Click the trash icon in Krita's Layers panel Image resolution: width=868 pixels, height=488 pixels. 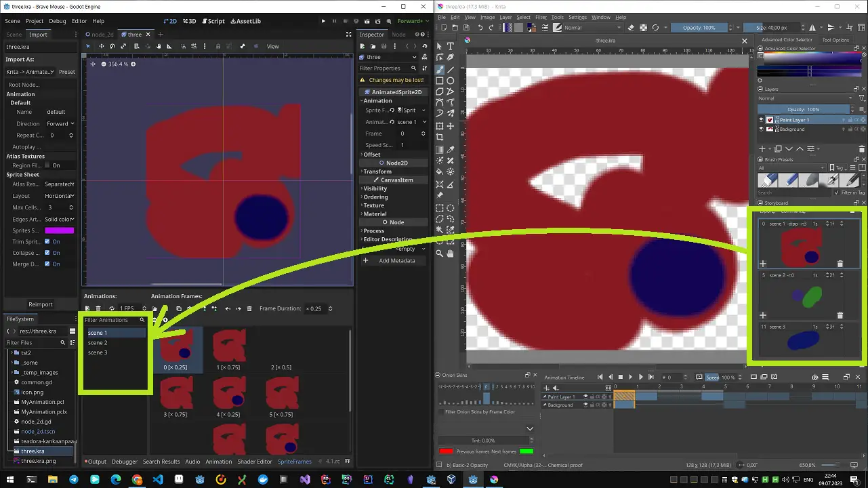tap(862, 148)
